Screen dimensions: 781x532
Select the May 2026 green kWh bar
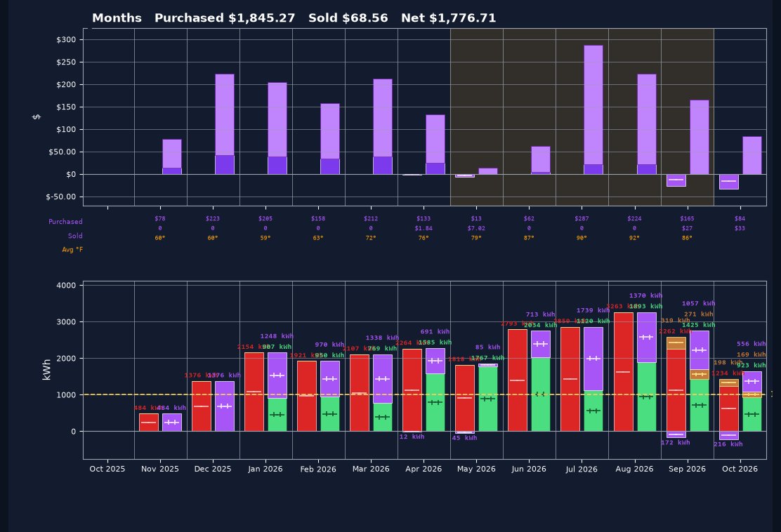tap(488, 399)
